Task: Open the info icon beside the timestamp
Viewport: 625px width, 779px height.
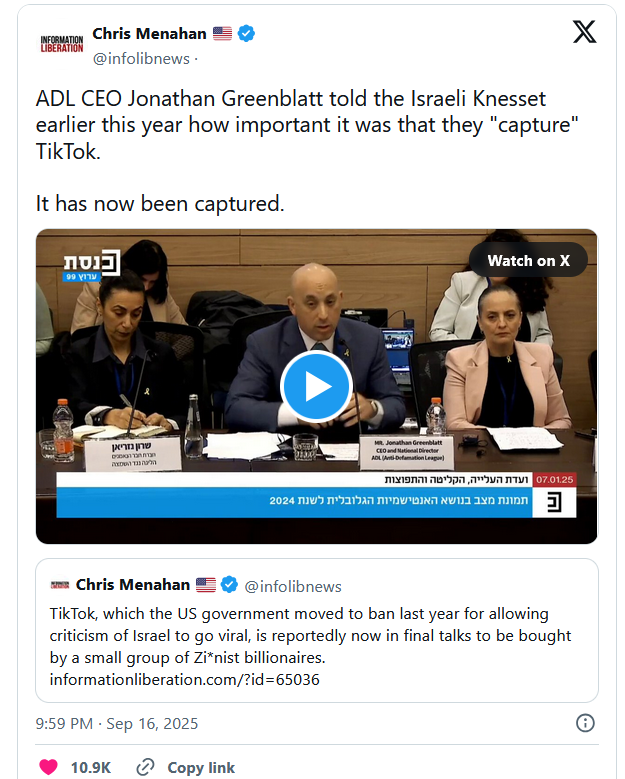Action: tap(585, 723)
